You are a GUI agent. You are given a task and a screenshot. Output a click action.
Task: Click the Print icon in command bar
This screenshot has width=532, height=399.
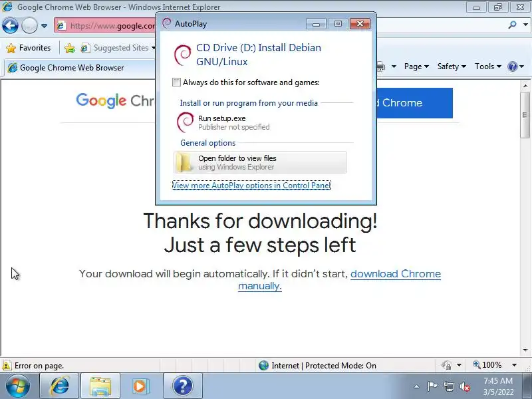coord(380,66)
